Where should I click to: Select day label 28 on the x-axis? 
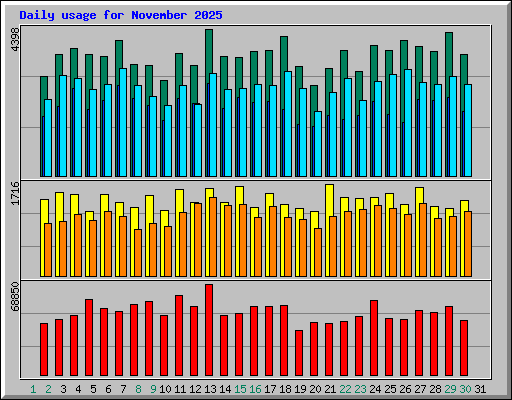click(x=435, y=389)
